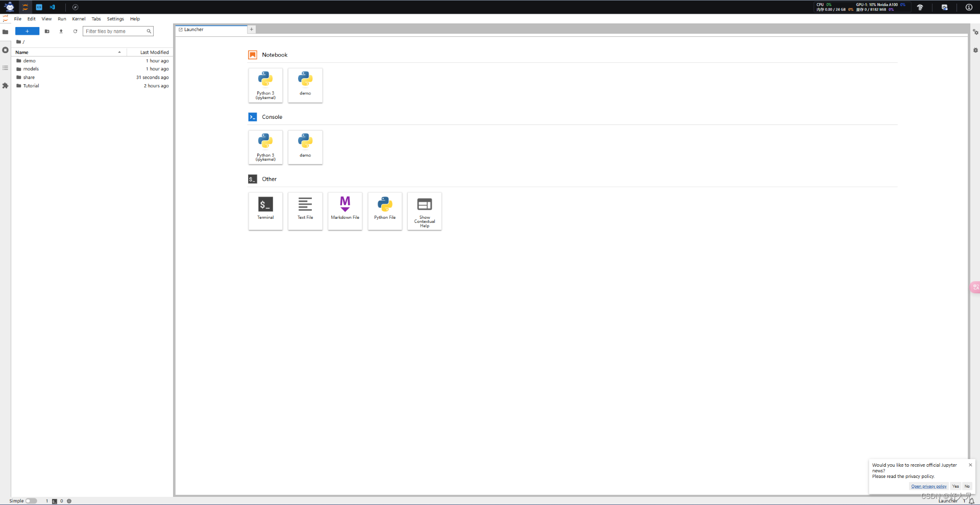Click the notification bell in status bar

pos(972,501)
